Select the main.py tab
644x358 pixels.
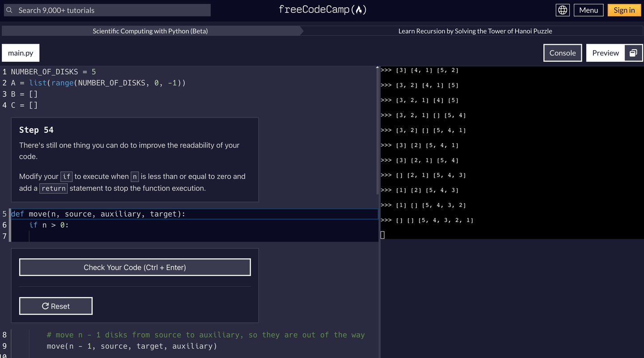click(20, 52)
